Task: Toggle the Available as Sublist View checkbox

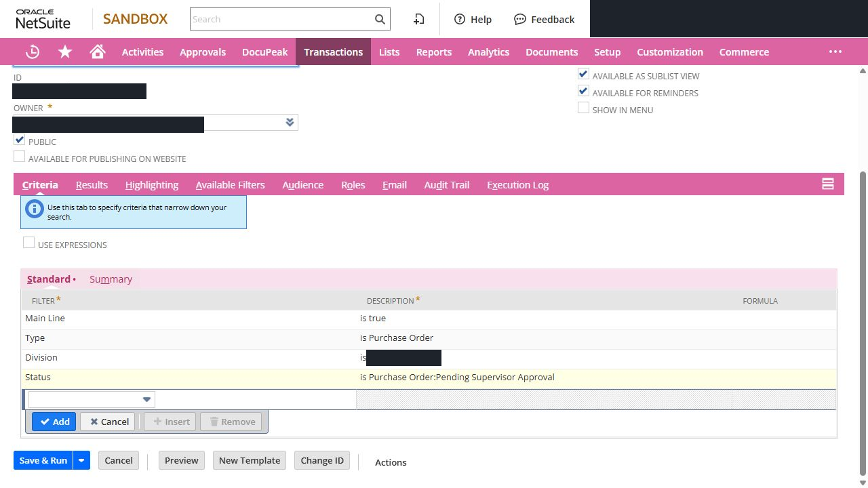Action: [583, 74]
